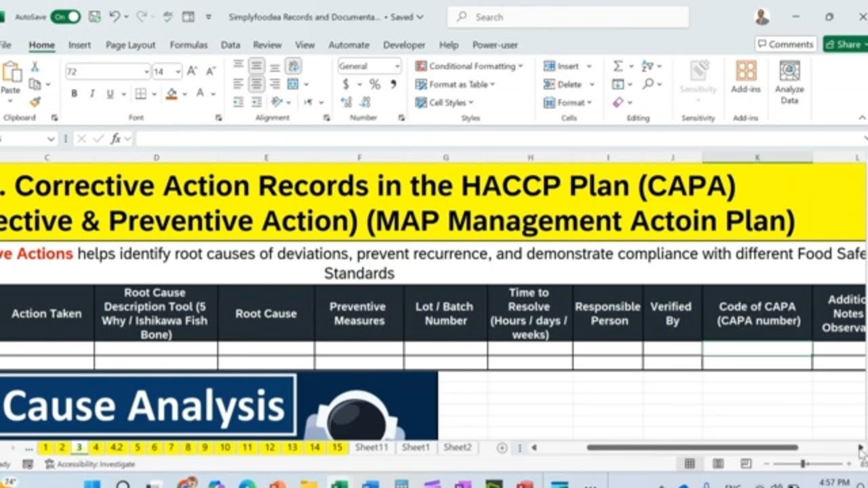This screenshot has height=488, width=868.
Task: Click the Fill down icon in Editing group
Action: (x=618, y=84)
